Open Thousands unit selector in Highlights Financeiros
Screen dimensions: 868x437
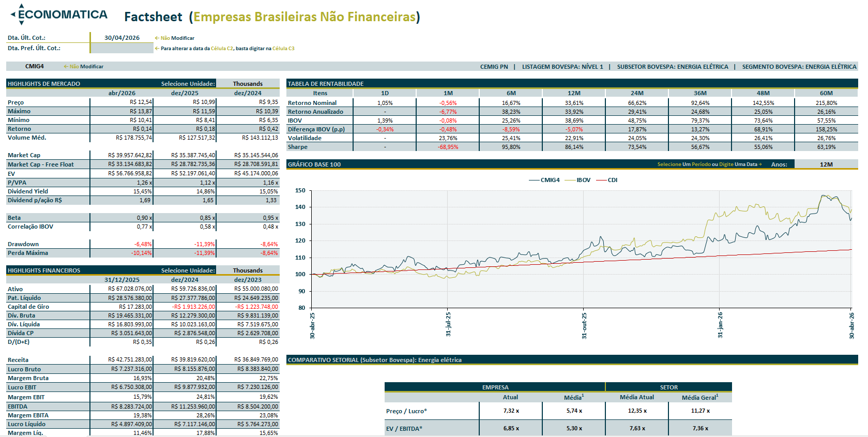pyautogui.click(x=248, y=270)
